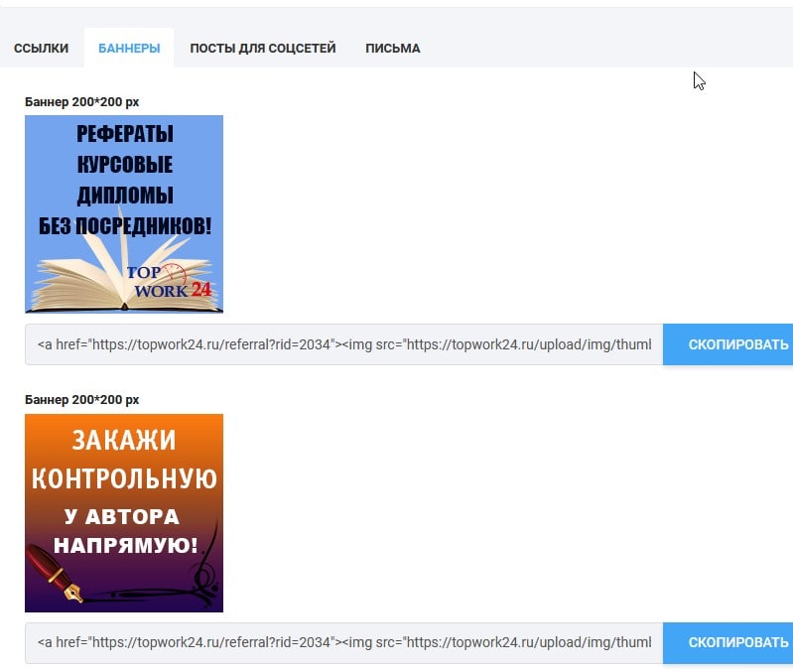793x672 pixels.
Task: Copy code for the blue book banner
Action: pyautogui.click(x=728, y=344)
